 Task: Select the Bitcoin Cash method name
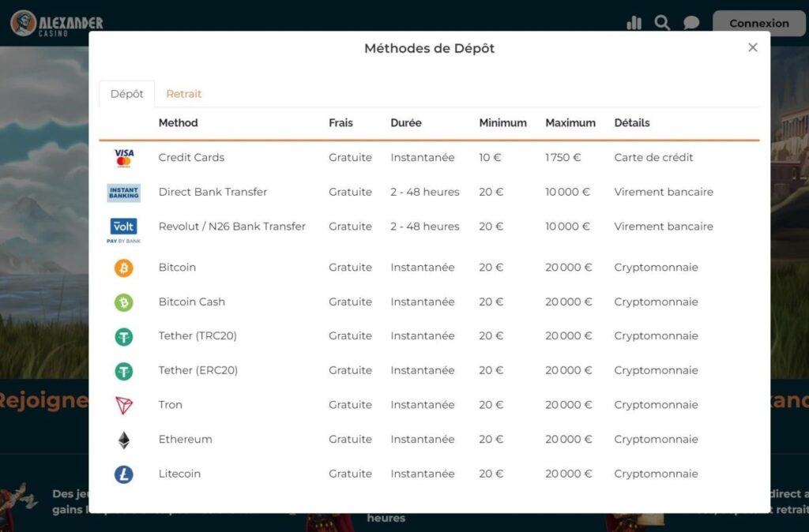[191, 302]
